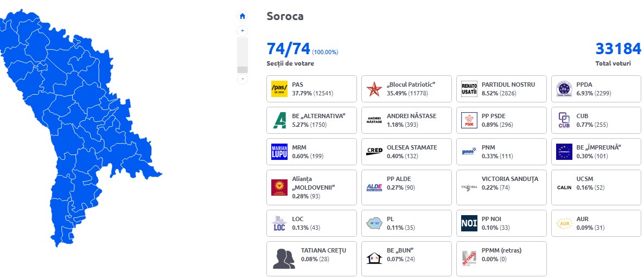Viewport: 644px width, 278px height.
Task: Select the Andrei Năstase result card
Action: pyautogui.click(x=406, y=120)
